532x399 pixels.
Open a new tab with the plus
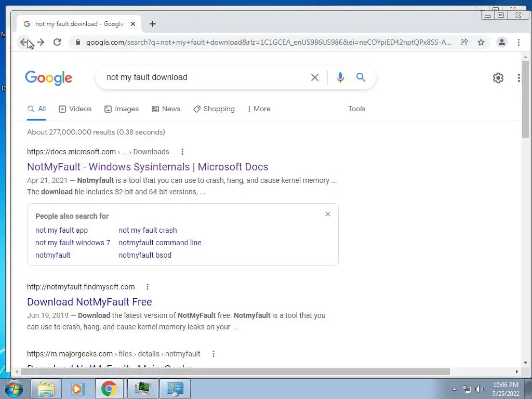click(153, 24)
